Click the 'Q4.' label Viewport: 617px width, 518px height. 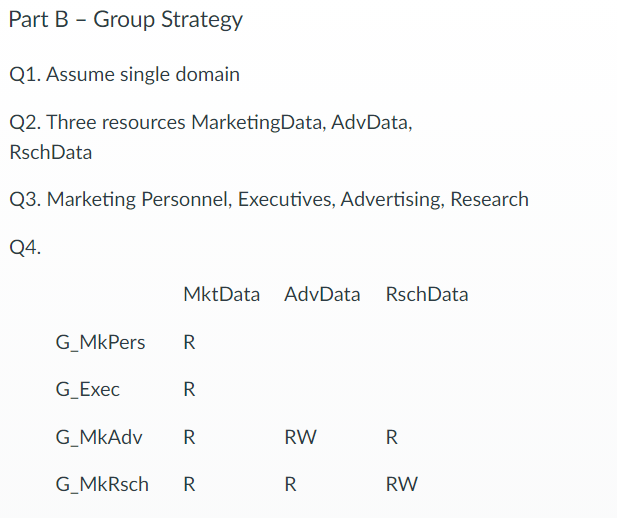coord(25,247)
